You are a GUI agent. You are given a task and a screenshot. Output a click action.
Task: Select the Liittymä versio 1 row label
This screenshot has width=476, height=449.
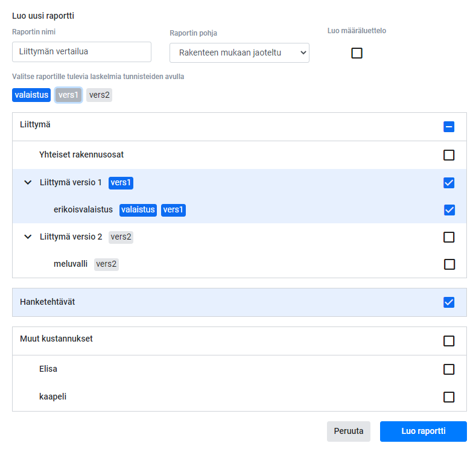coord(71,182)
